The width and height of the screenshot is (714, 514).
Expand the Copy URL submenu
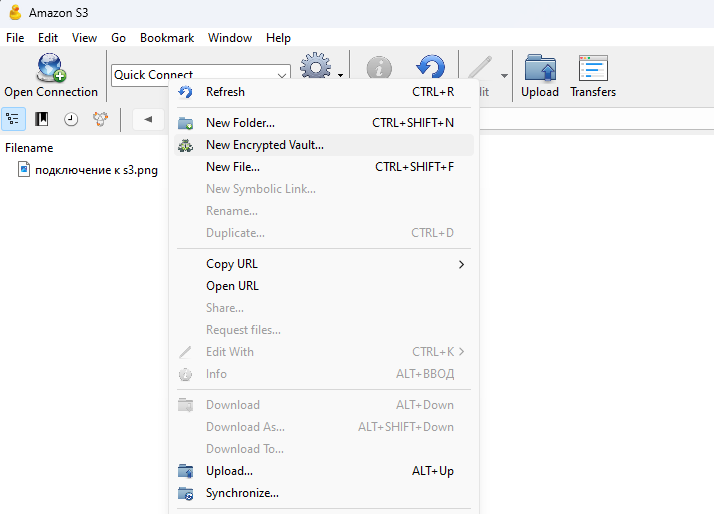coord(461,264)
